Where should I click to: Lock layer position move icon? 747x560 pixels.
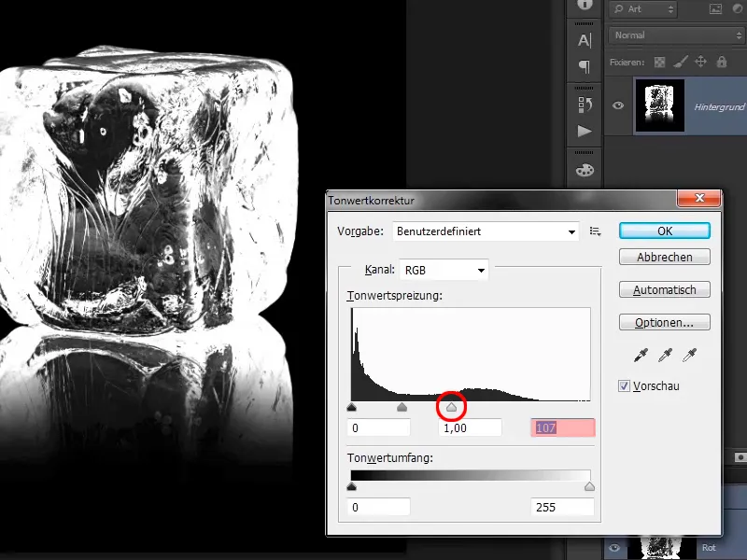pyautogui.click(x=700, y=62)
